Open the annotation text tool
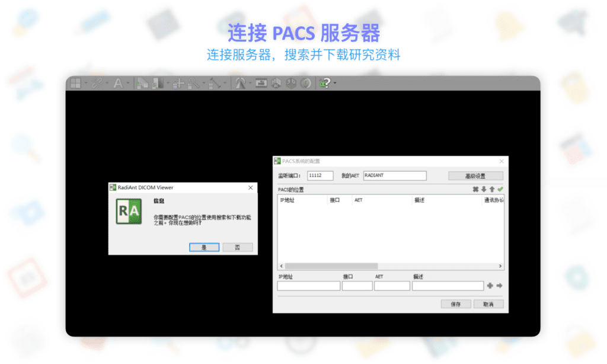This screenshot has width=607, height=364. [x=118, y=83]
